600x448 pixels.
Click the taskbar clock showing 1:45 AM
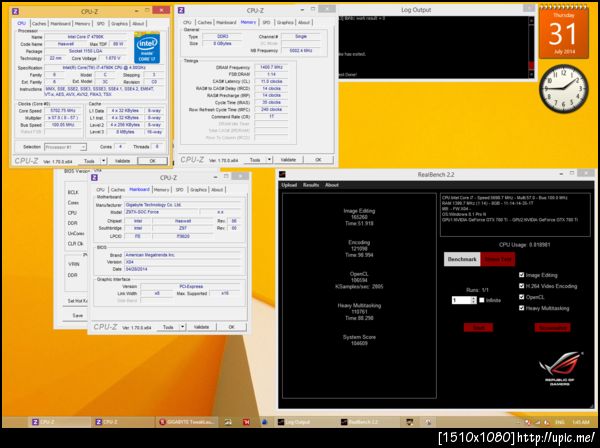click(581, 422)
